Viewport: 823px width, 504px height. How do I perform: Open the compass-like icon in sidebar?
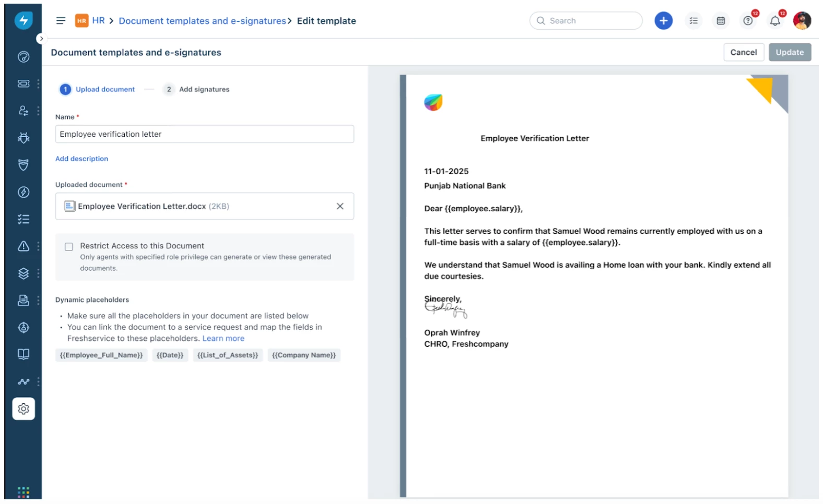pyautogui.click(x=23, y=328)
